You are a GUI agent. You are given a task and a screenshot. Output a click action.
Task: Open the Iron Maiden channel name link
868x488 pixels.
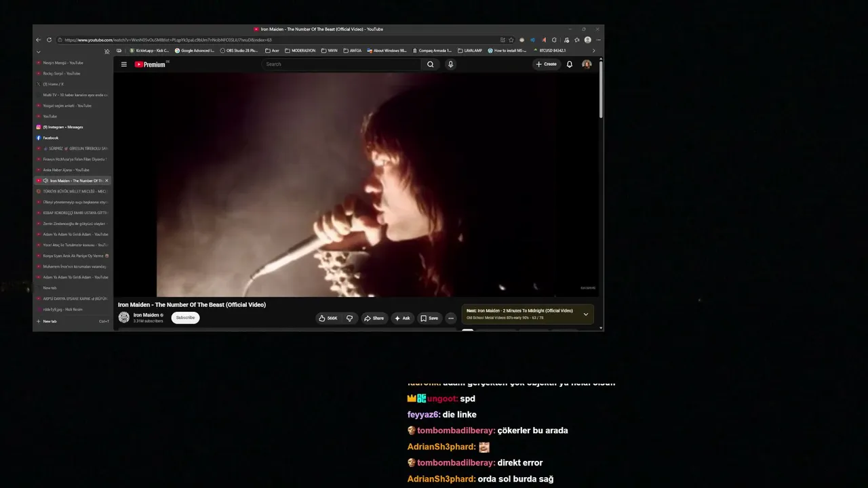(146, 315)
